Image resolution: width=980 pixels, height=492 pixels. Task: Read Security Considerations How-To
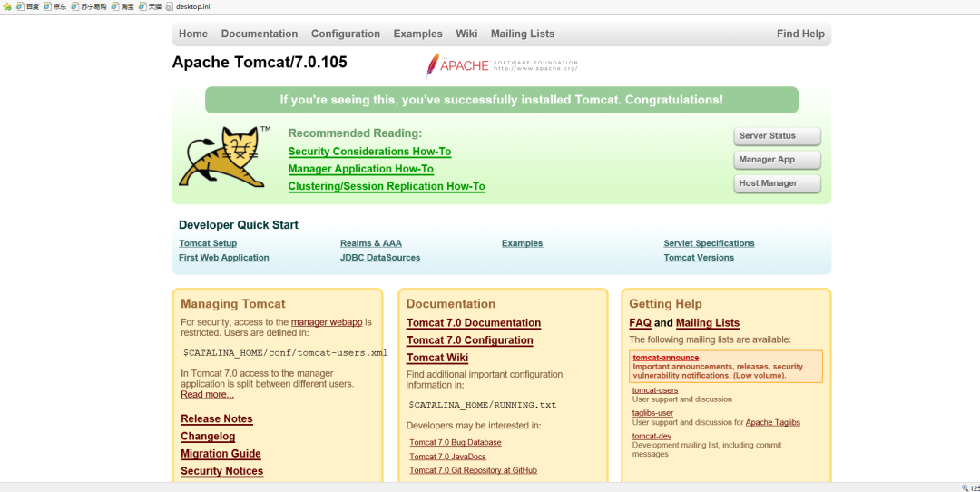(x=369, y=152)
